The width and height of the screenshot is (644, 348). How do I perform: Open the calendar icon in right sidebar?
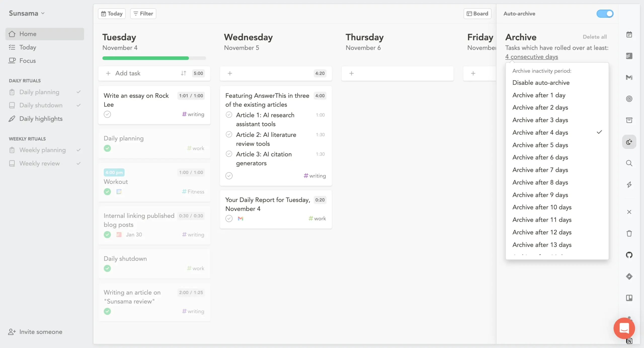coord(629,34)
